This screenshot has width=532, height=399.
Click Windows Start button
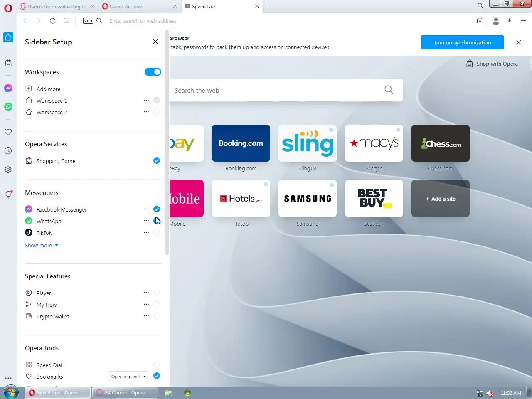11,392
